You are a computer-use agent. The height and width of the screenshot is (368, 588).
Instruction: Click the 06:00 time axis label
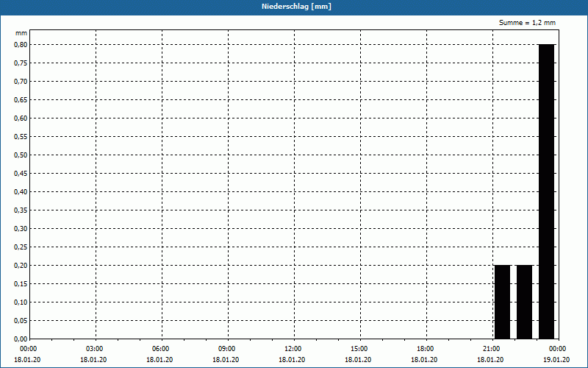(160, 349)
